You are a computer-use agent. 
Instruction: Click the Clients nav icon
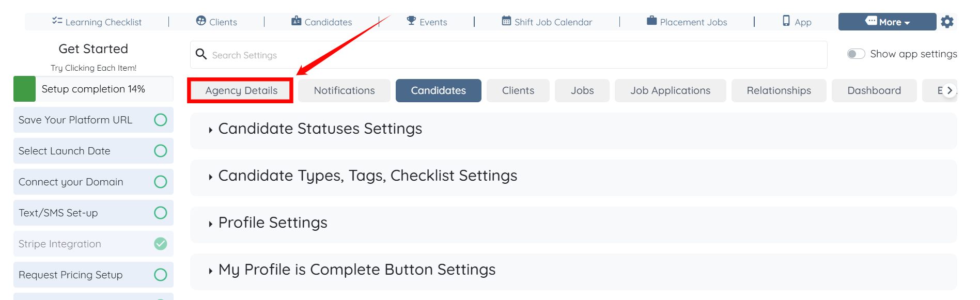201,21
